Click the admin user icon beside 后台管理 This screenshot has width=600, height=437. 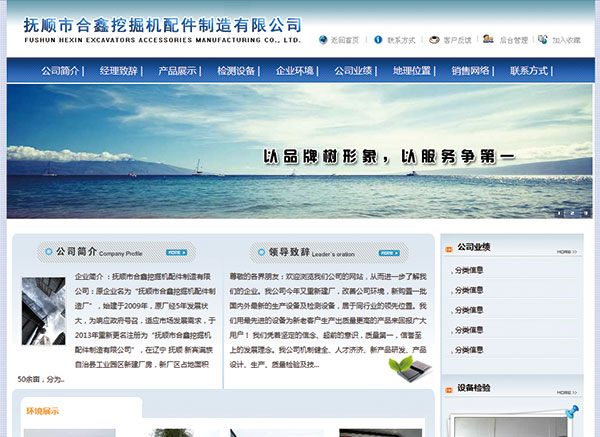[488, 40]
